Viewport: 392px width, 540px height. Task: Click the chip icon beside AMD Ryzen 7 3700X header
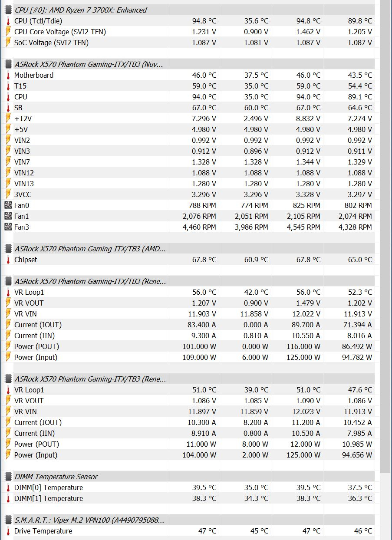(8, 10)
